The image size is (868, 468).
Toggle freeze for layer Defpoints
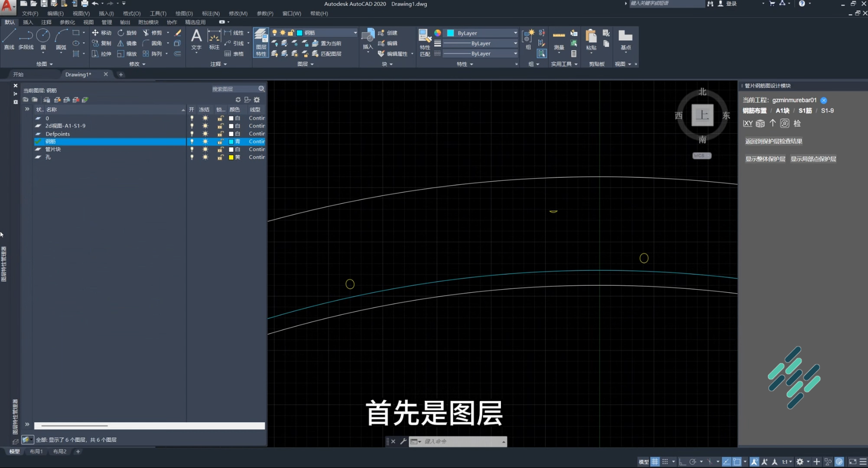(205, 134)
